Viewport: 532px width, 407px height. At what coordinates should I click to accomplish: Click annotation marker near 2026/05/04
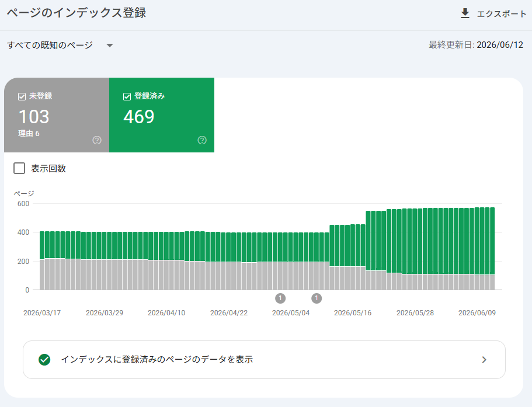click(x=280, y=298)
